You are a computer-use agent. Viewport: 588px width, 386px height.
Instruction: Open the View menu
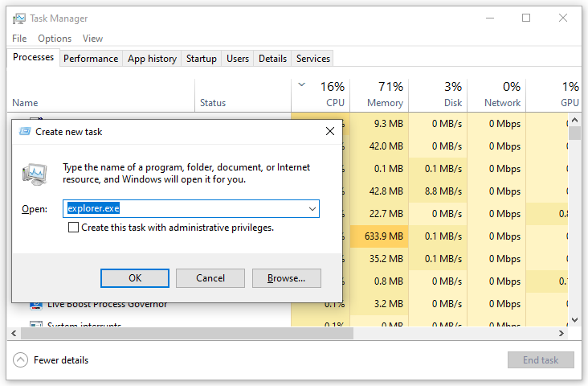tap(92, 39)
